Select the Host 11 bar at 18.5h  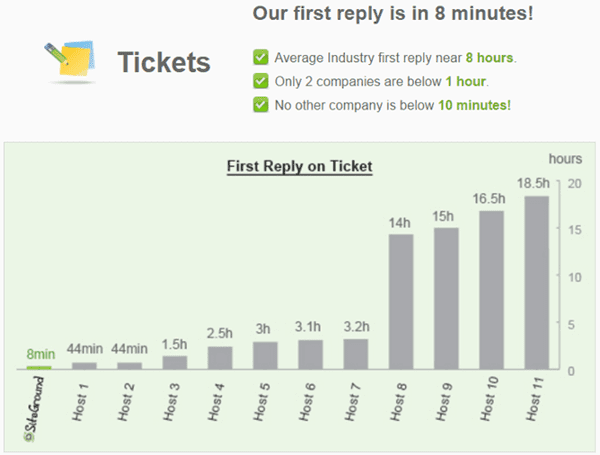pos(536,283)
